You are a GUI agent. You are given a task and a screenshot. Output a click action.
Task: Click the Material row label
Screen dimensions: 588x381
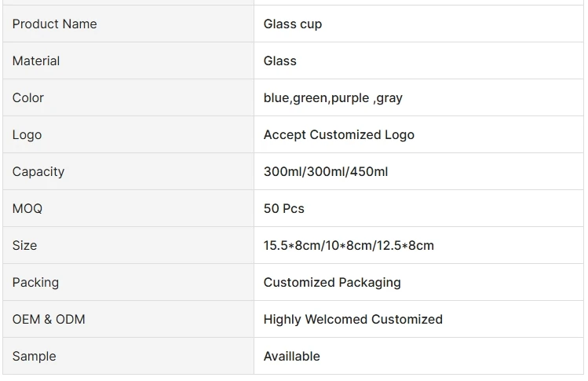(x=36, y=61)
